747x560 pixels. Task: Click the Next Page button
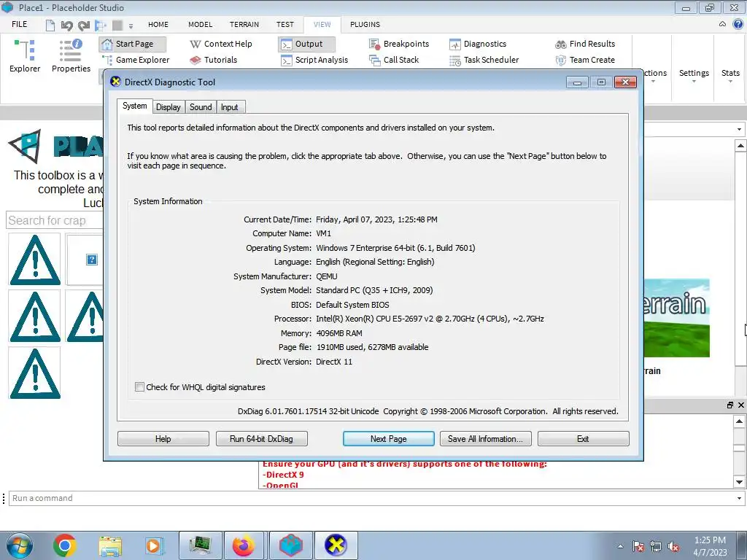point(388,438)
